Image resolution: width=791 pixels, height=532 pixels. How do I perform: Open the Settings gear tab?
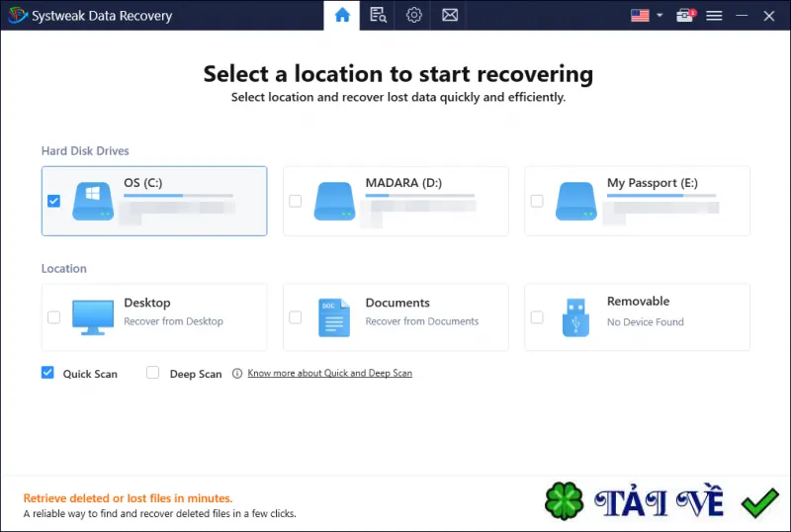(413, 15)
